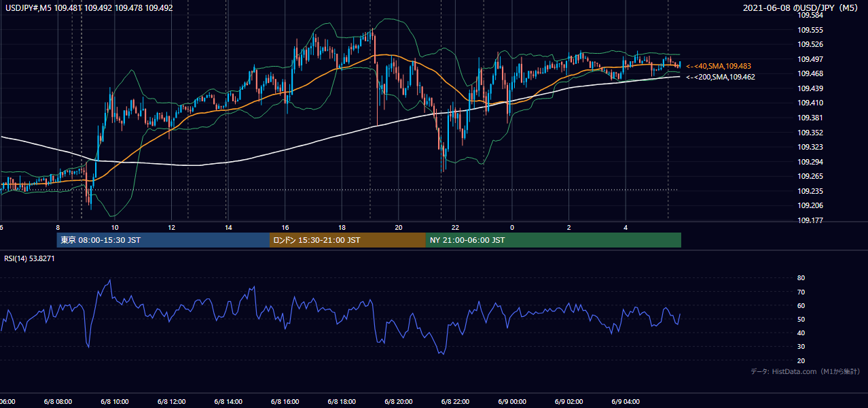Click the 6/9 00:00 date-time label
This screenshot has height=408, width=868.
[x=512, y=402]
